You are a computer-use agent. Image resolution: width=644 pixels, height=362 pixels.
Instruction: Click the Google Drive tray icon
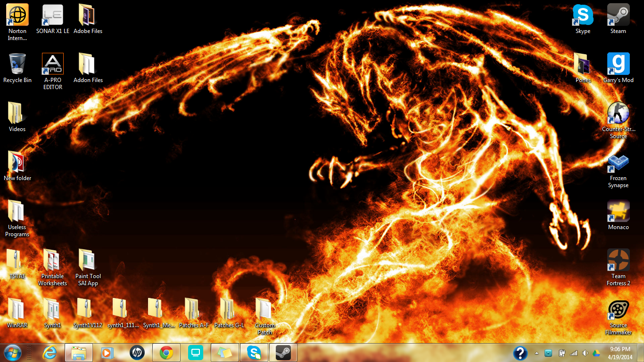click(596, 353)
